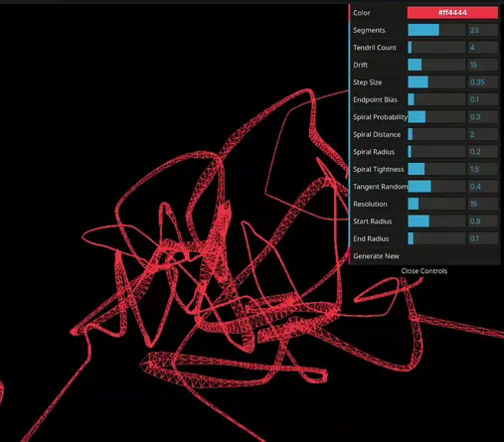The height and width of the screenshot is (442, 504).
Task: Adjust the Spiral Tightness slider
Action: pos(436,169)
